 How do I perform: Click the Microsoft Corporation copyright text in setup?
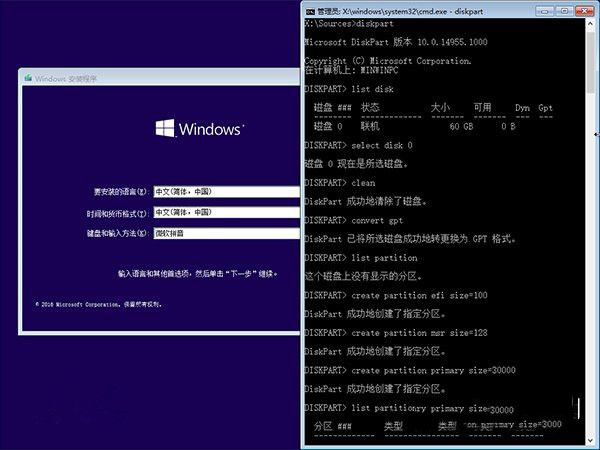tap(98, 305)
